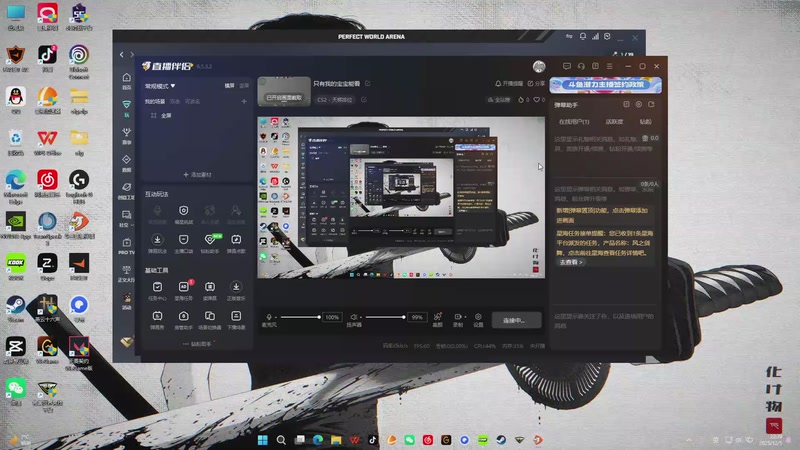Viewport: 800px width, 450px height.
Task: Select the 全屏 source row
Action: tap(196, 116)
